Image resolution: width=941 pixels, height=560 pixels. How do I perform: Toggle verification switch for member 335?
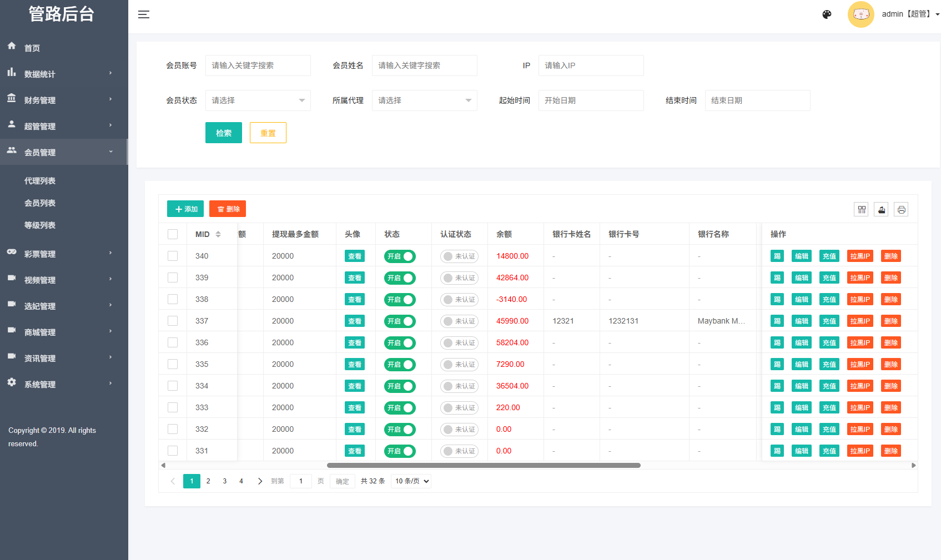pyautogui.click(x=459, y=365)
